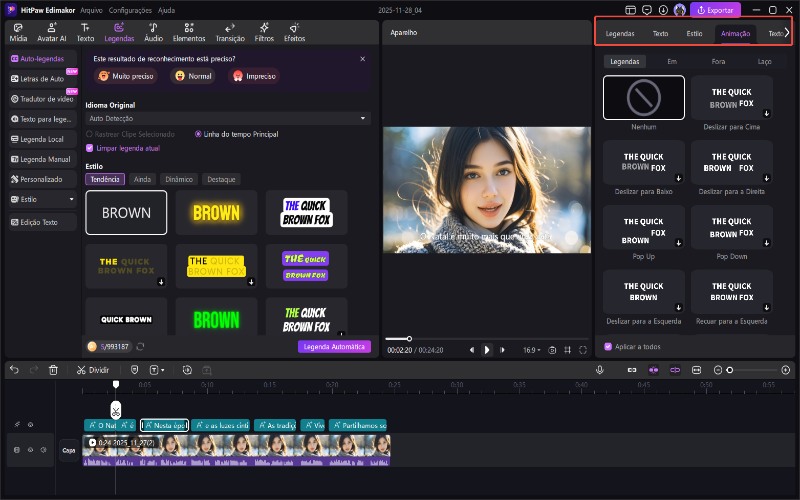
Task: Select the Filtros toolbar icon
Action: (264, 32)
